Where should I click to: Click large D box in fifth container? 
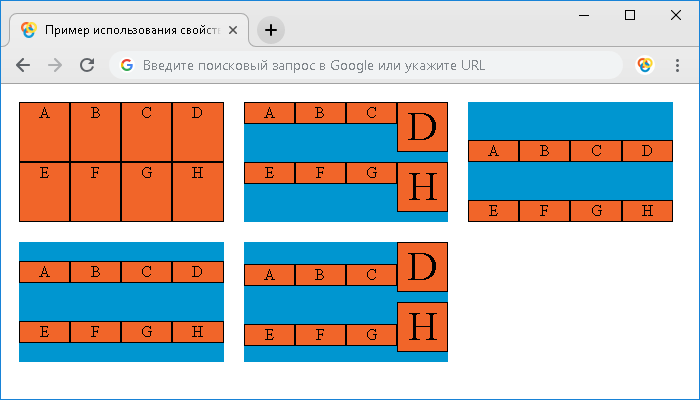tap(422, 267)
